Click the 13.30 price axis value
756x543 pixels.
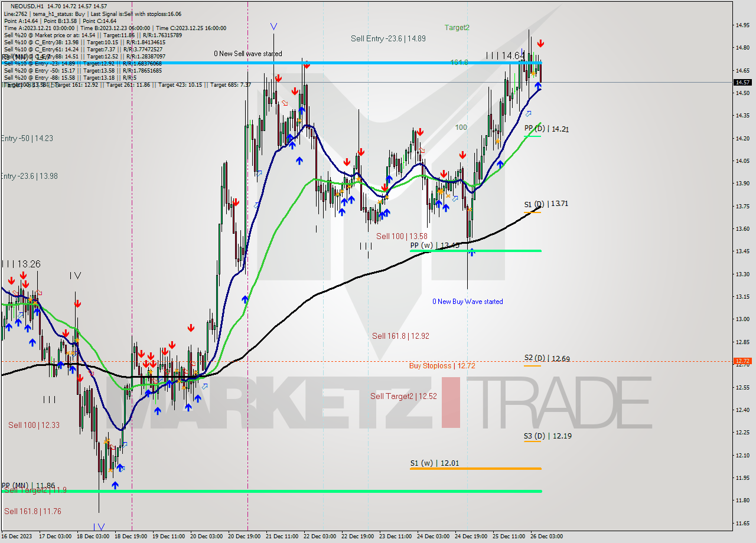point(742,274)
